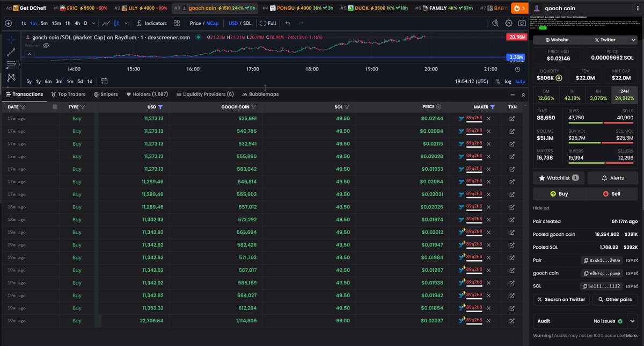Open the chart layout templates grid icon
This screenshot has height=346, width=644.
(177, 23)
